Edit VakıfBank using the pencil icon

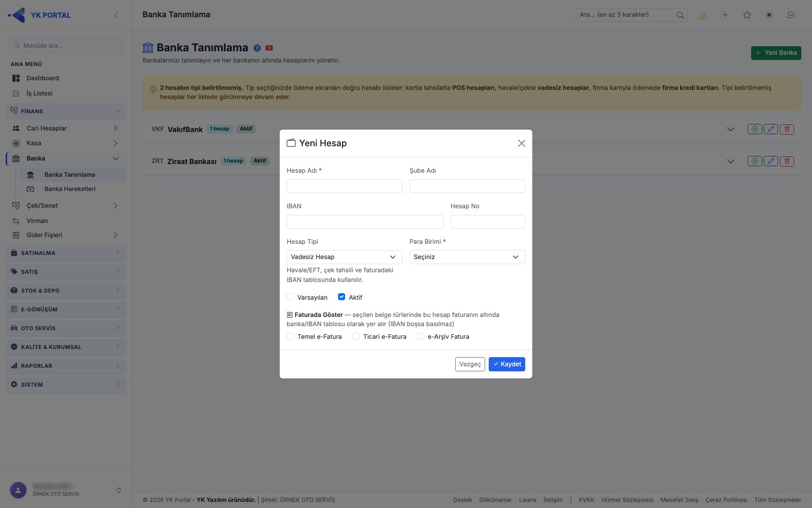tap(771, 129)
